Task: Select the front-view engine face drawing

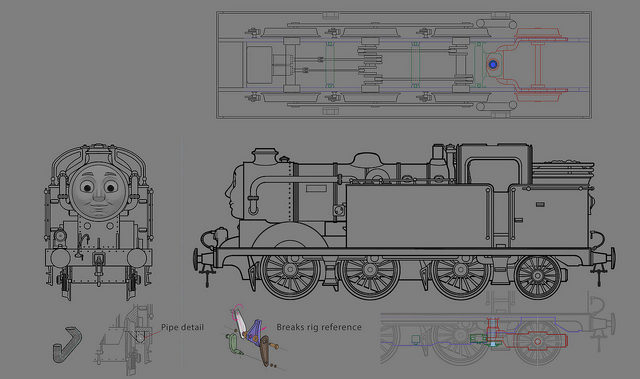Action: (x=98, y=222)
